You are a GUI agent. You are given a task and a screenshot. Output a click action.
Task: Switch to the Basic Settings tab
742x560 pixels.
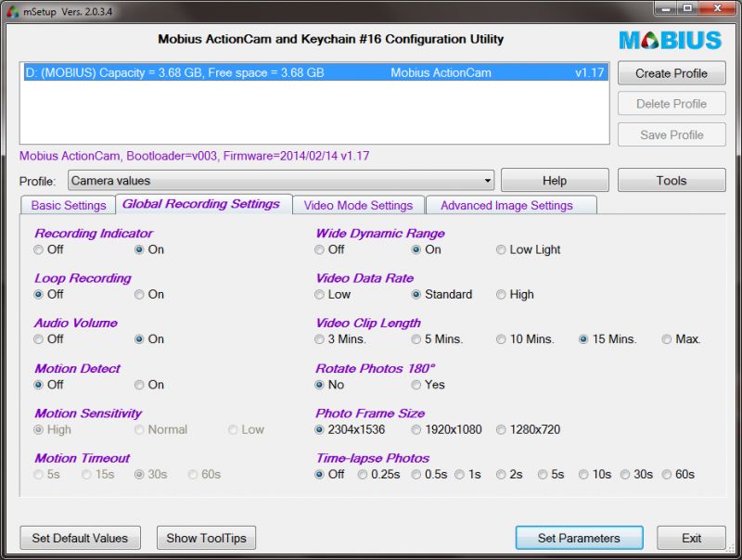[68, 205]
